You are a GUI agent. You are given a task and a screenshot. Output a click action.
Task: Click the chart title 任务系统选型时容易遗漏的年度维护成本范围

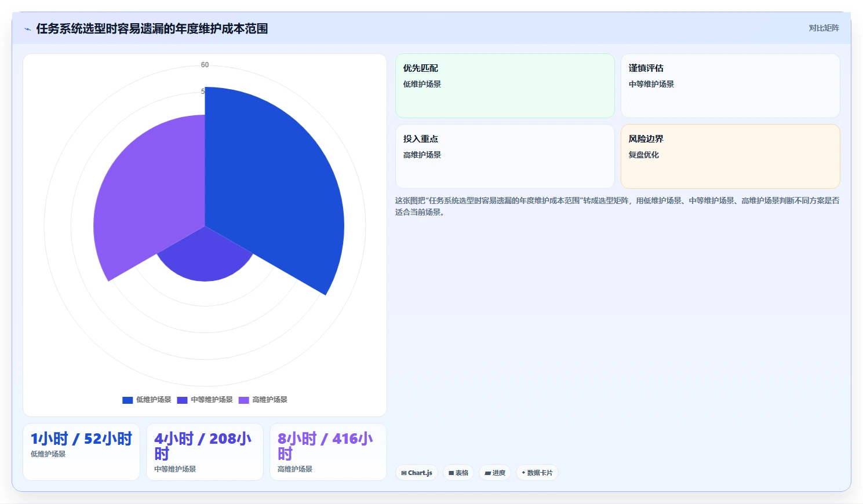(152, 28)
